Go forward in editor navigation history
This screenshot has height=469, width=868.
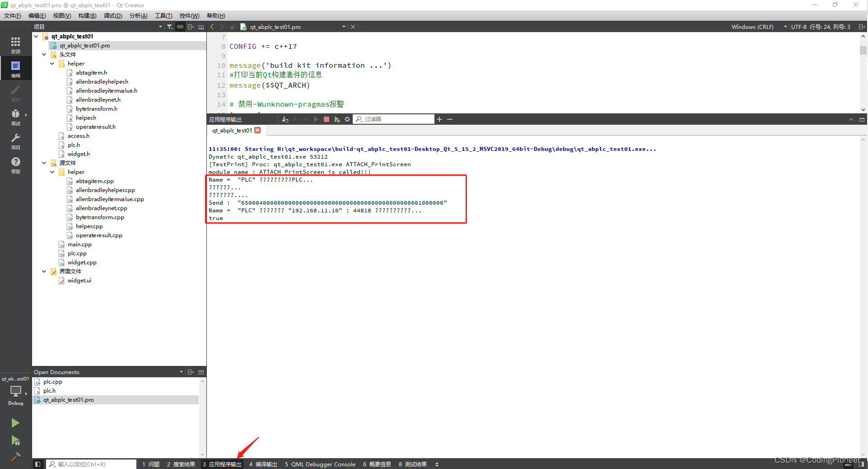222,27
